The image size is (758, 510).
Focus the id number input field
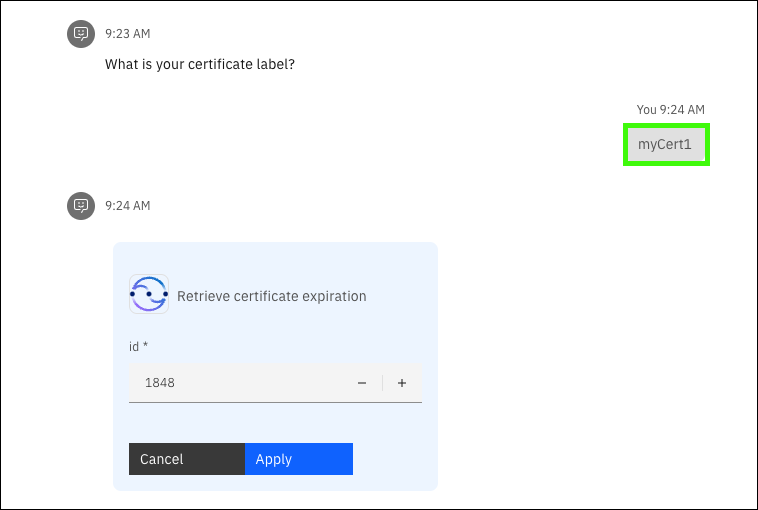pyautogui.click(x=240, y=383)
